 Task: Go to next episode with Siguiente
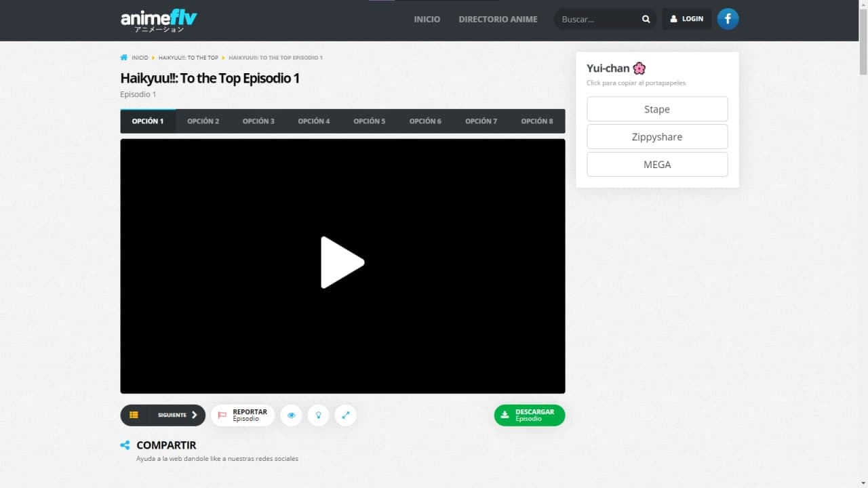pos(178,415)
